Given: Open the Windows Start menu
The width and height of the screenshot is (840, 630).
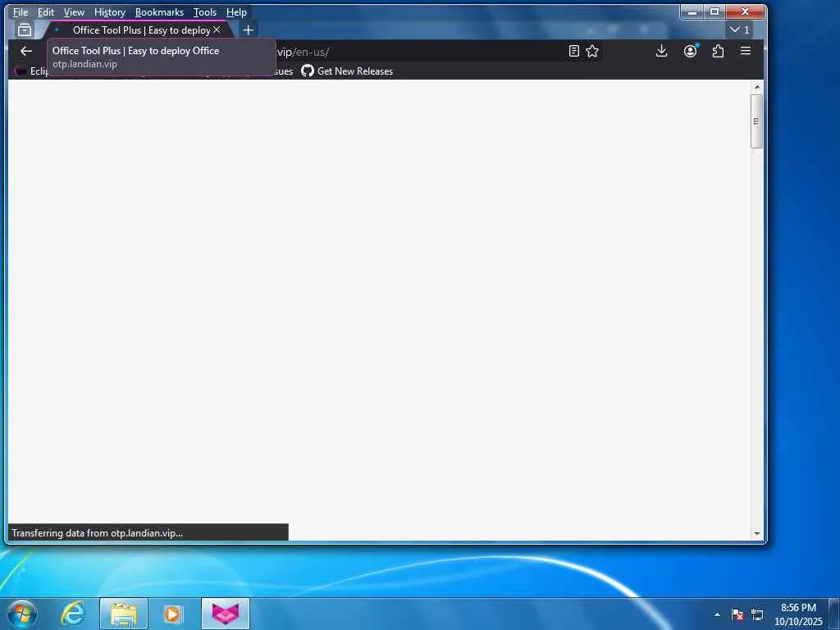Looking at the screenshot, I should click(x=22, y=614).
